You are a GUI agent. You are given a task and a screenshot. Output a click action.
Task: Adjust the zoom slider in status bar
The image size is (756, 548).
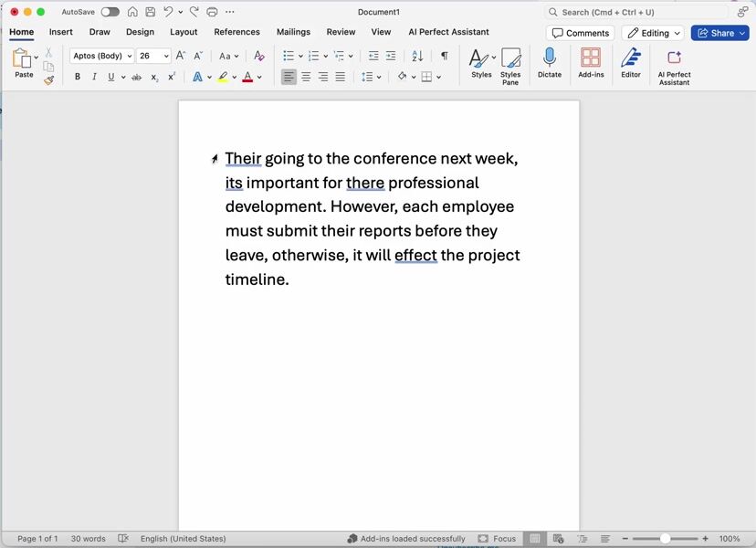point(666,539)
